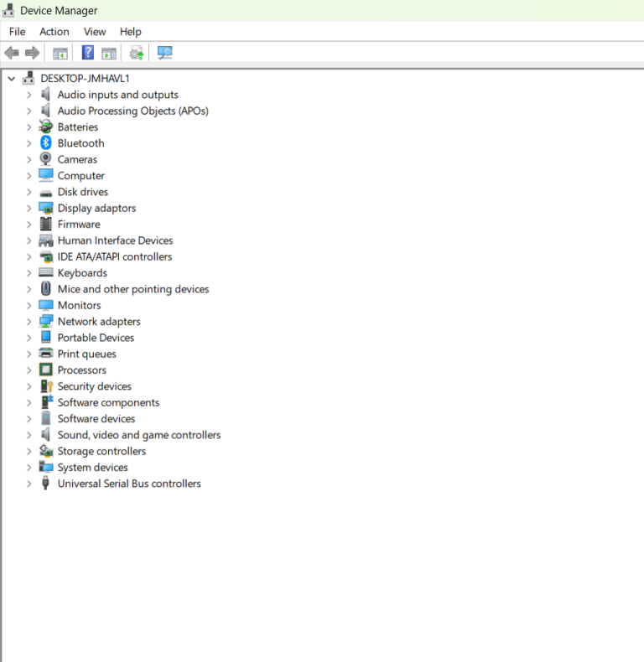
Task: Expand Universal Serial Bus controllers
Action: point(29,484)
